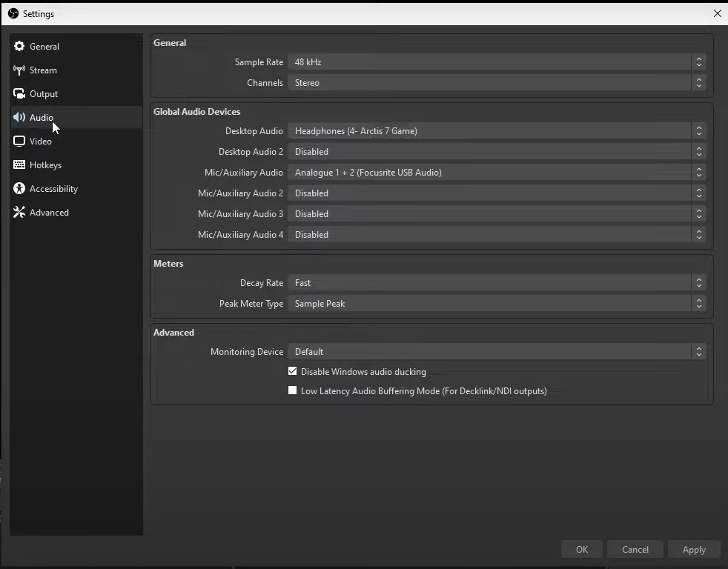This screenshot has width=728, height=569.
Task: Open Advanced settings via wrench icon
Action: coord(19,212)
